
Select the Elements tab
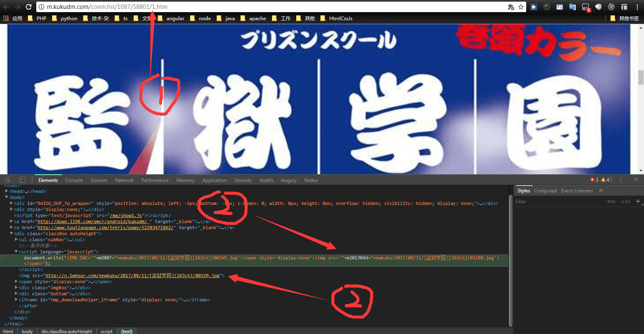48,180
